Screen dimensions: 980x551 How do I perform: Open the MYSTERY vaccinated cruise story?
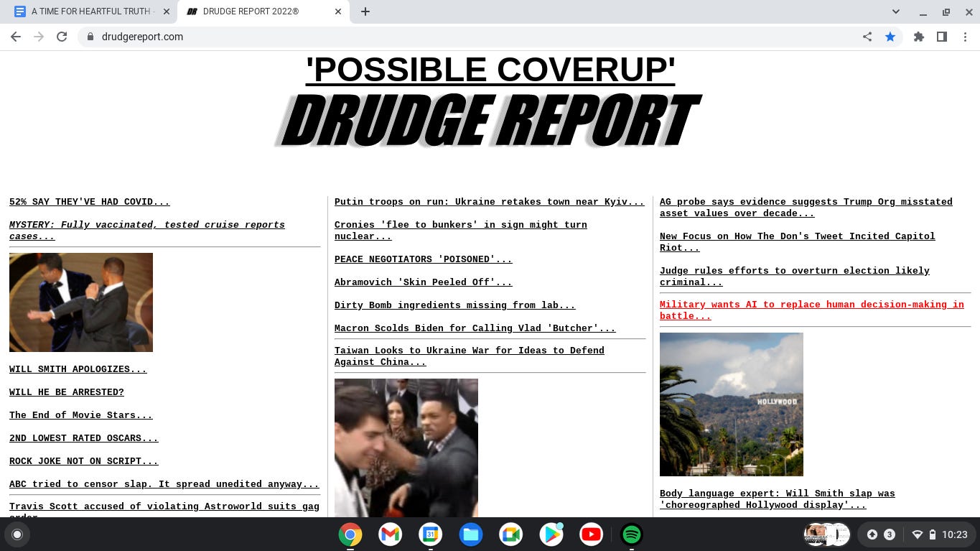tap(147, 231)
